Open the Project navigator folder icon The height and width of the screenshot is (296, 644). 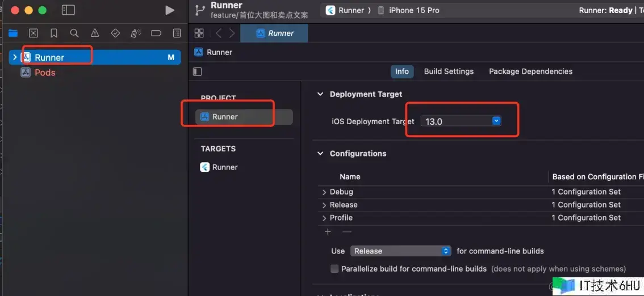13,33
